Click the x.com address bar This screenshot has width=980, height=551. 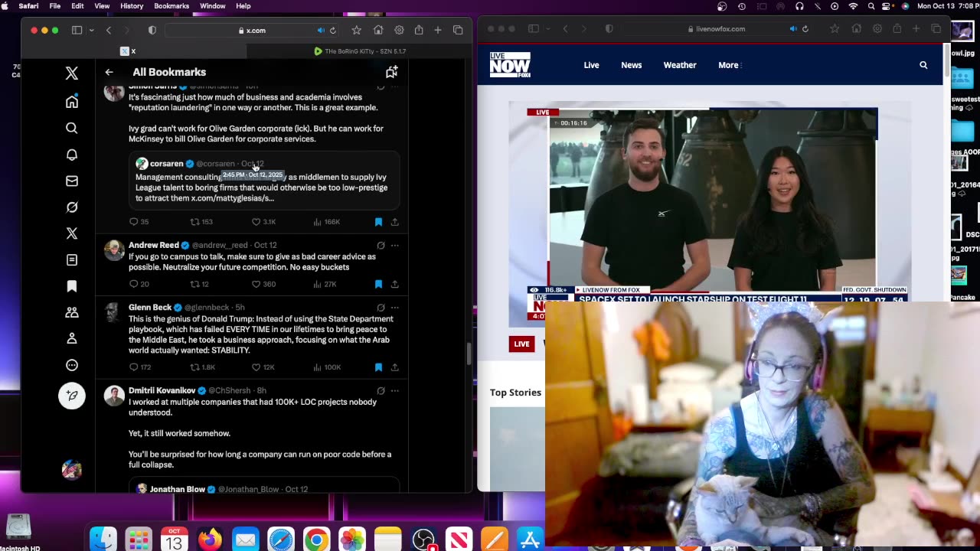coord(253,31)
